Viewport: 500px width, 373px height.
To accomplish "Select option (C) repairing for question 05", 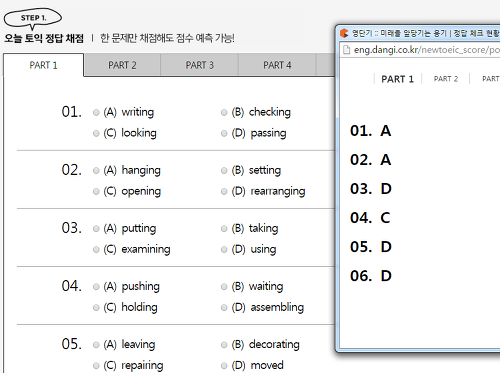I will tap(96, 366).
